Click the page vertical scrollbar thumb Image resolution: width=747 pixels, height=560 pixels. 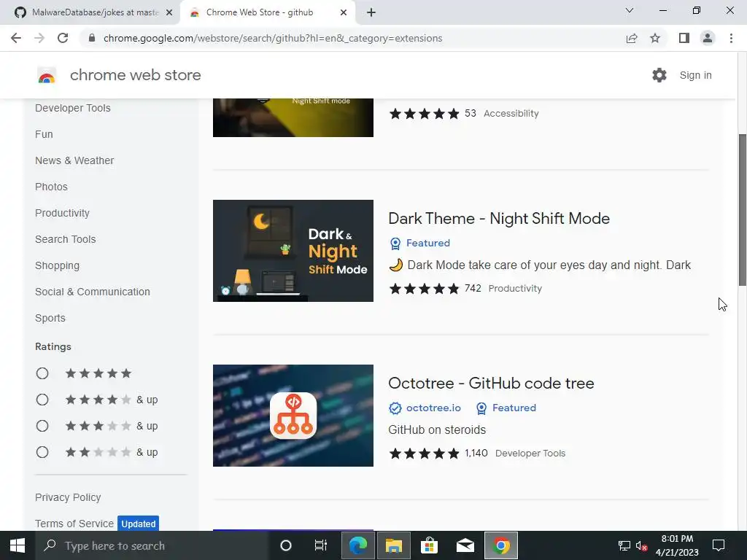[x=742, y=210]
